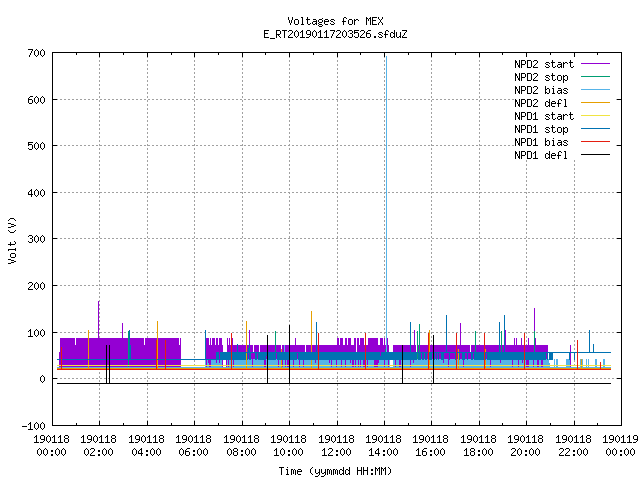This screenshot has width=640, height=480.
Task: Click the y-axis tick value 500
Action: (x=36, y=146)
